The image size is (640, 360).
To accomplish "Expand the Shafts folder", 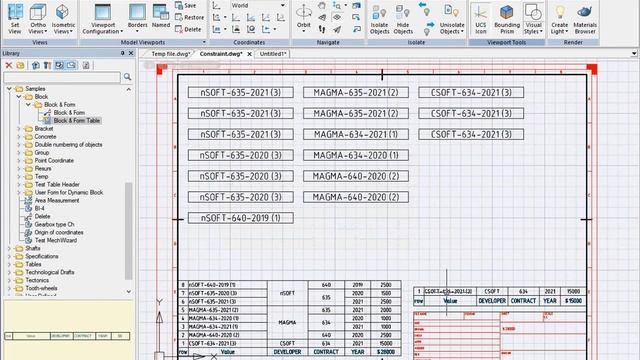I will (9, 248).
